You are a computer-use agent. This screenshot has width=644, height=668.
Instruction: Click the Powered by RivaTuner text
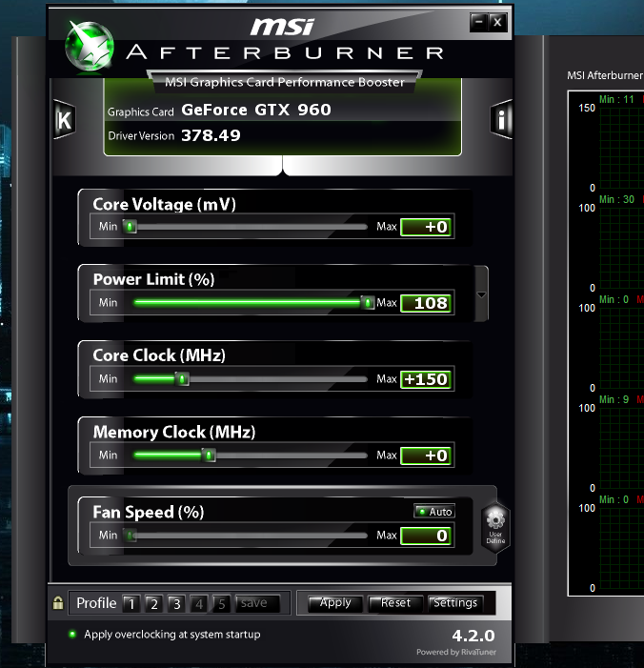point(456,652)
